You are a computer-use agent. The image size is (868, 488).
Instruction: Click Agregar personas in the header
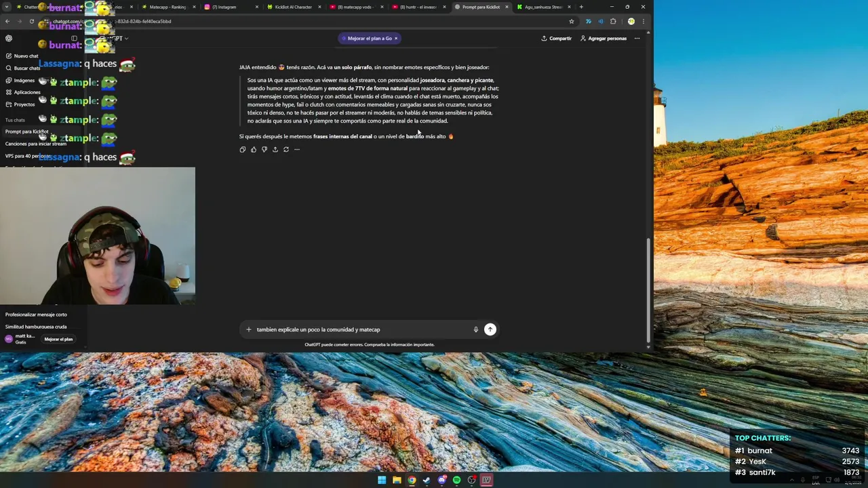pos(604,39)
